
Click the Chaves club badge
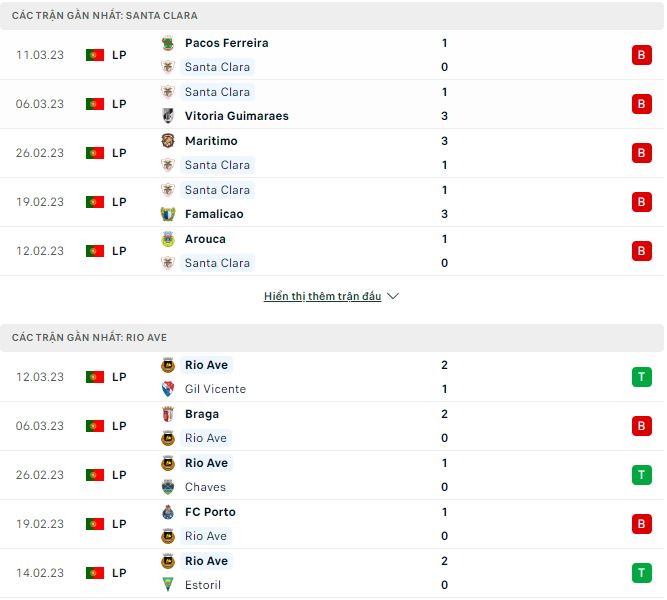point(168,487)
